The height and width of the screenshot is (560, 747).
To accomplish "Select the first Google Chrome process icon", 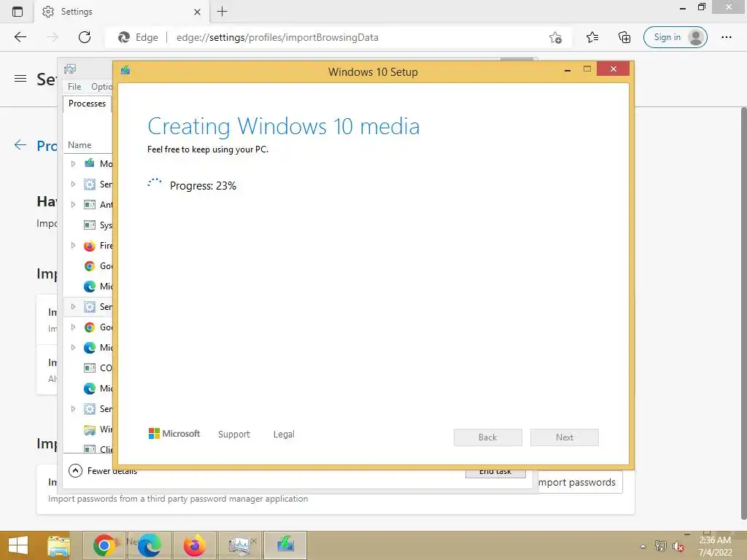I will (90, 266).
